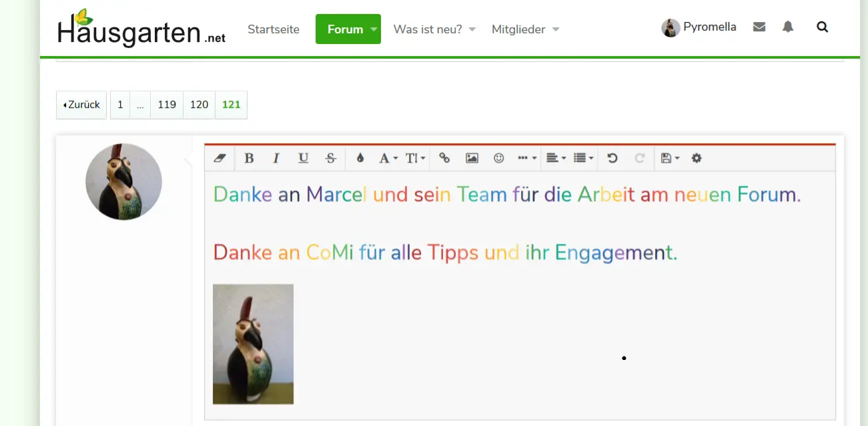The height and width of the screenshot is (426, 868).
Task: Open editor settings via the gear icon
Action: coord(696,158)
